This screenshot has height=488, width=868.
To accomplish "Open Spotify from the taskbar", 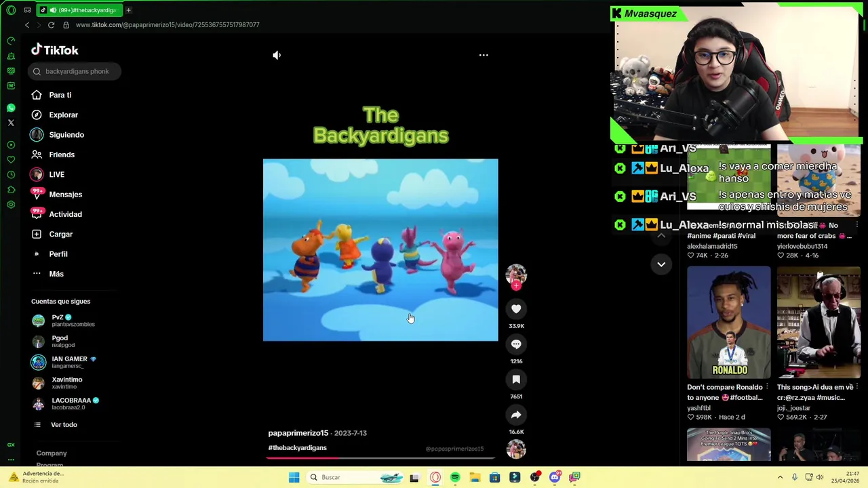I will tap(455, 477).
